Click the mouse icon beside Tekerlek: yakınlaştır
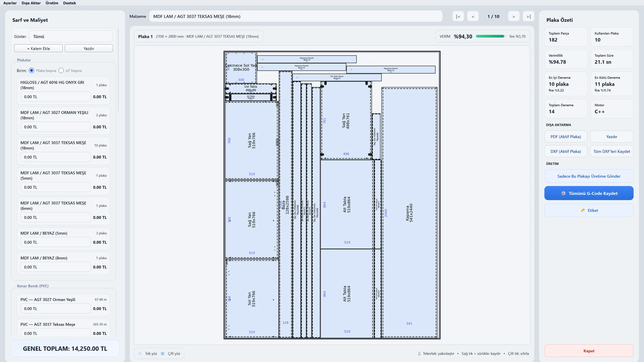The image size is (644, 362). coord(419,353)
